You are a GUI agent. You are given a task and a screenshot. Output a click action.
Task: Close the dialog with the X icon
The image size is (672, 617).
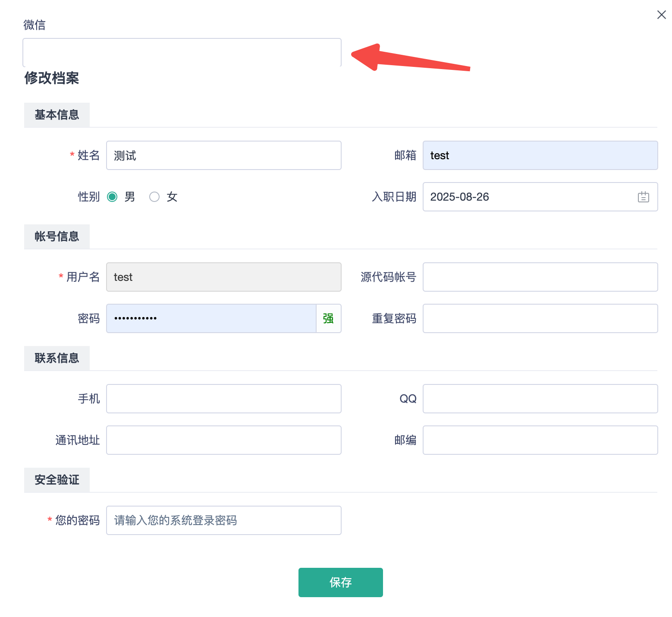661,15
